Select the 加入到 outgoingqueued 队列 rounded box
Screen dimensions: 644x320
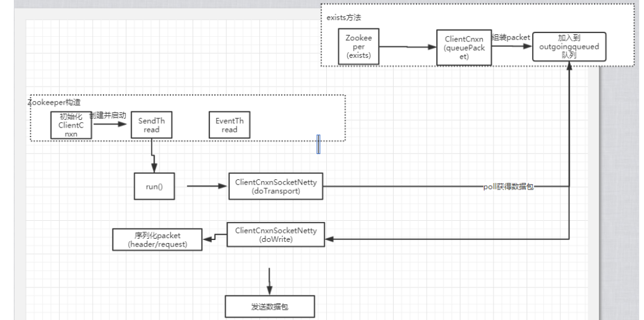569,46
